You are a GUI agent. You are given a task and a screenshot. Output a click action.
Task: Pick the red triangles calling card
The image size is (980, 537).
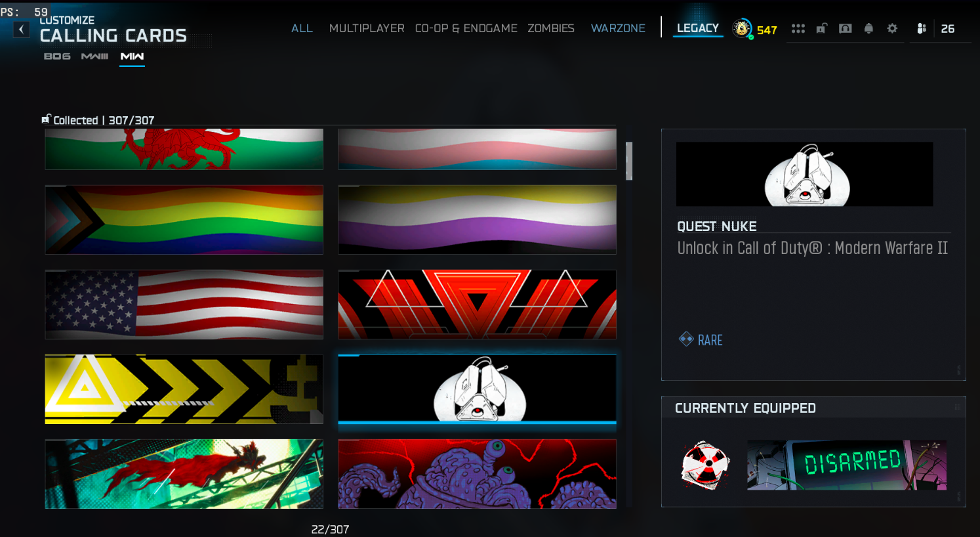coord(477,304)
